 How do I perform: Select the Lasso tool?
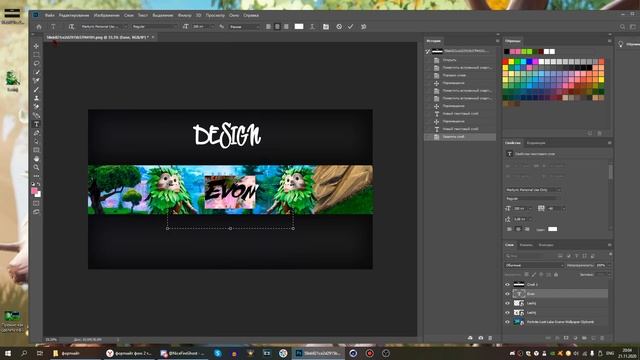[x=36, y=63]
